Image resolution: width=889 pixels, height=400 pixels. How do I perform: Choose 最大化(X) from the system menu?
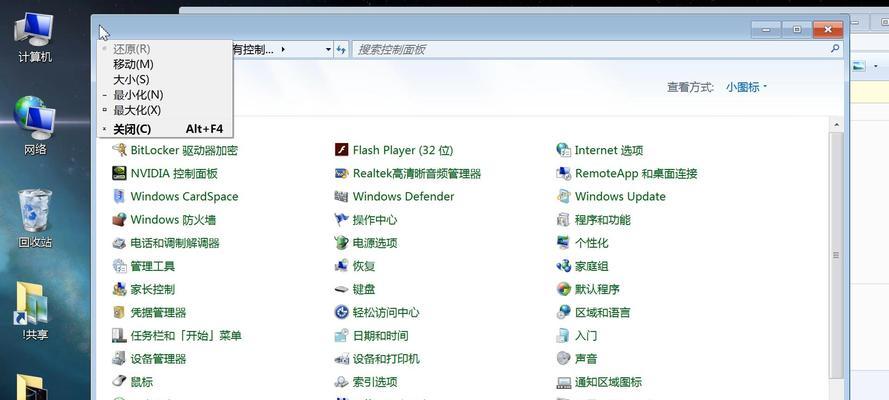pos(165,110)
